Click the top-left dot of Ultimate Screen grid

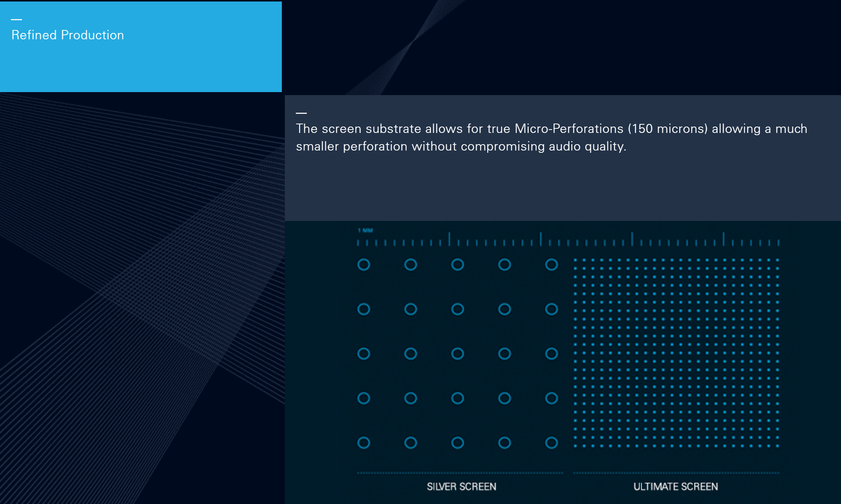[575, 260]
